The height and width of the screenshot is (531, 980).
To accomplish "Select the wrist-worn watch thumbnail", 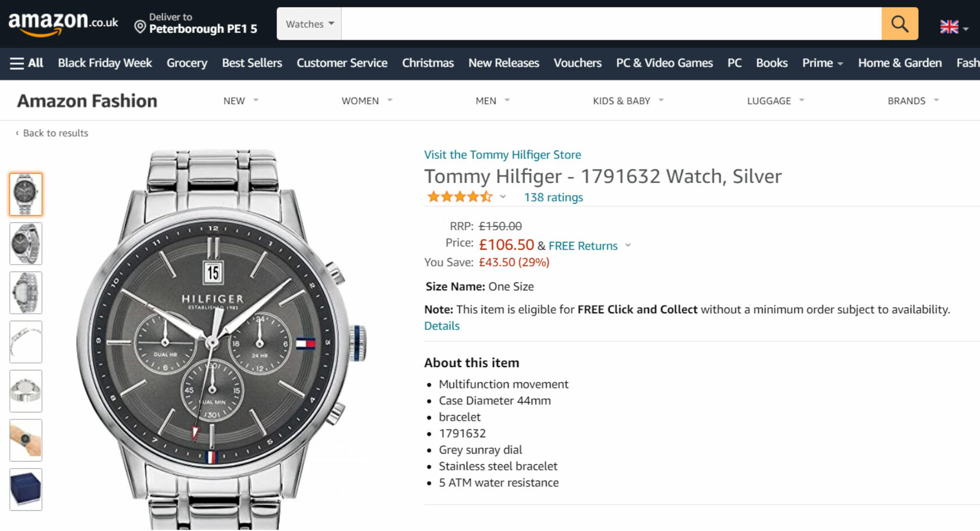I will (x=26, y=440).
